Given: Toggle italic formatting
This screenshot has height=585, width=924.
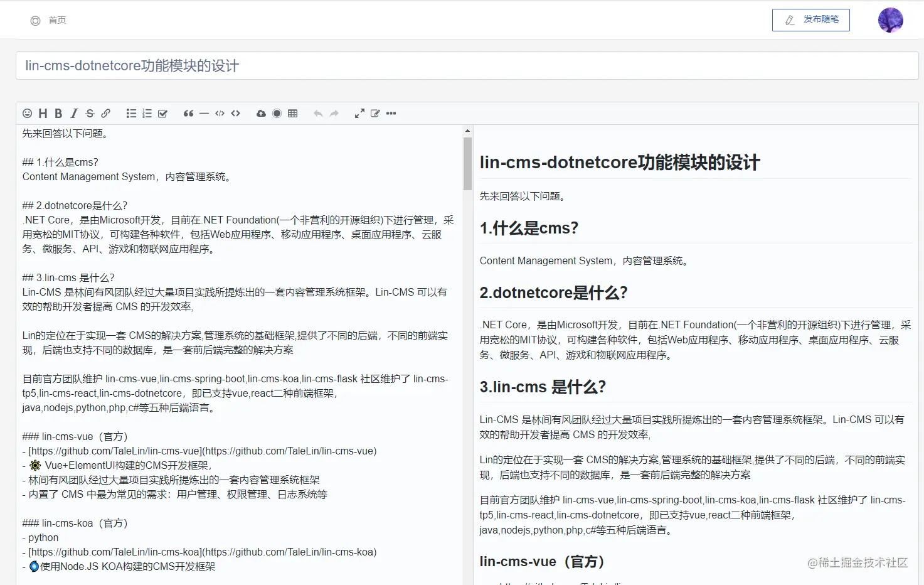Looking at the screenshot, I should coord(74,114).
